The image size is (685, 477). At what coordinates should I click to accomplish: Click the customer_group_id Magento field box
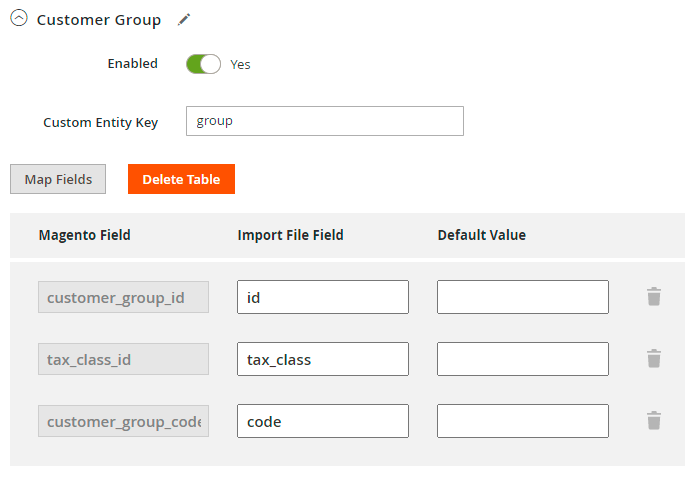[123, 297]
